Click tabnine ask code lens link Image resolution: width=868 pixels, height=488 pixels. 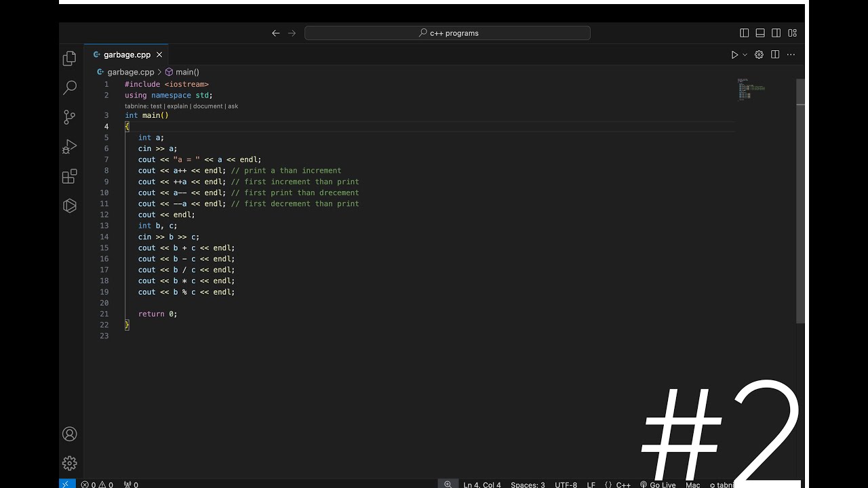pos(233,106)
